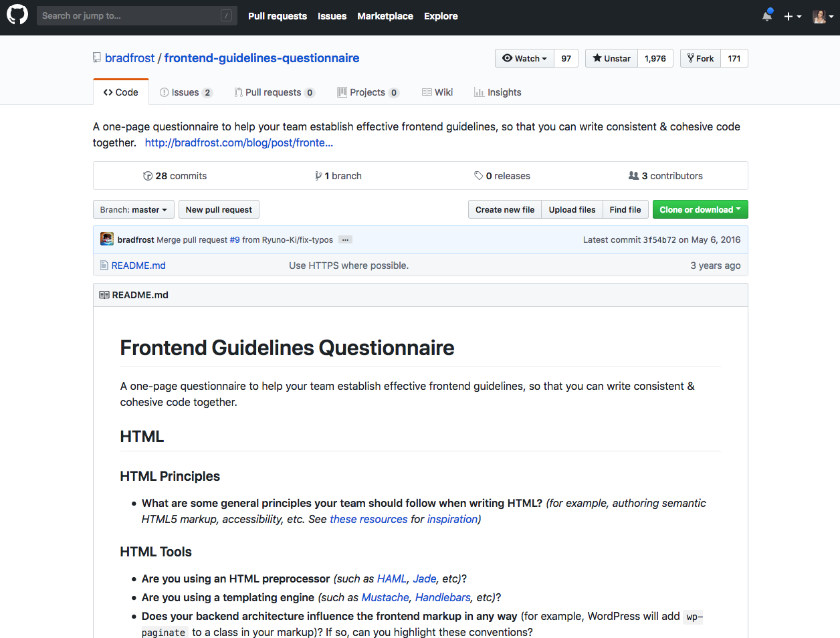Click Create new file button
The height and width of the screenshot is (638, 840).
[505, 209]
